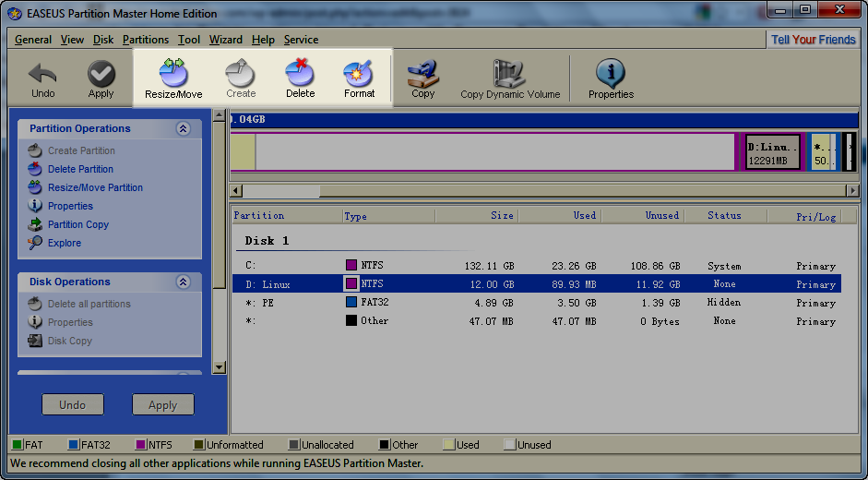
Task: Collapse the Disk Operations panel
Action: pos(184,282)
